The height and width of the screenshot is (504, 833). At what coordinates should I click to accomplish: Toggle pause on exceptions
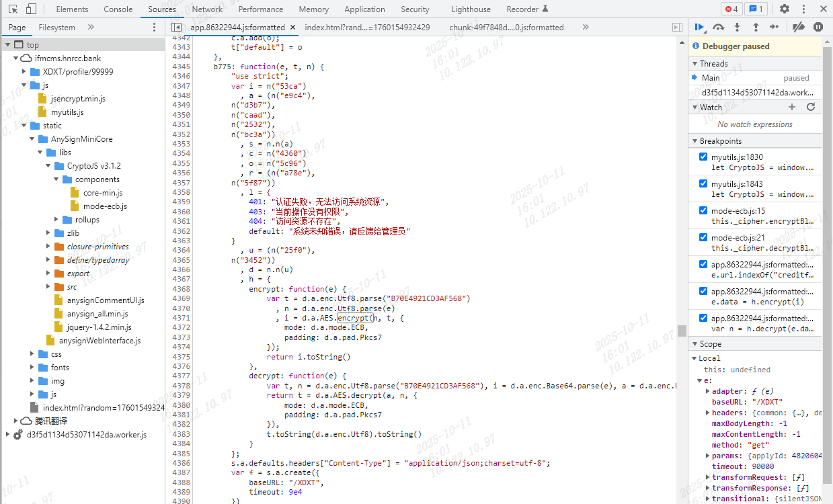point(818,27)
